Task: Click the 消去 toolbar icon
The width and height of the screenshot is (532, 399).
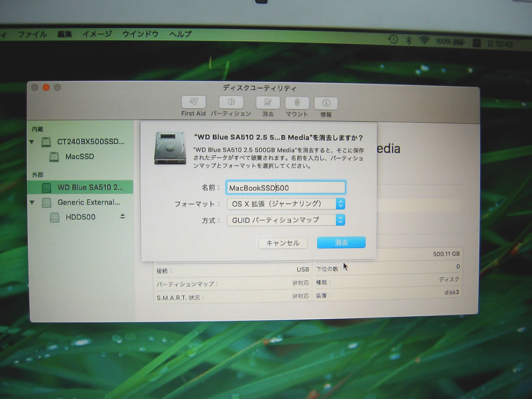Action: click(268, 102)
